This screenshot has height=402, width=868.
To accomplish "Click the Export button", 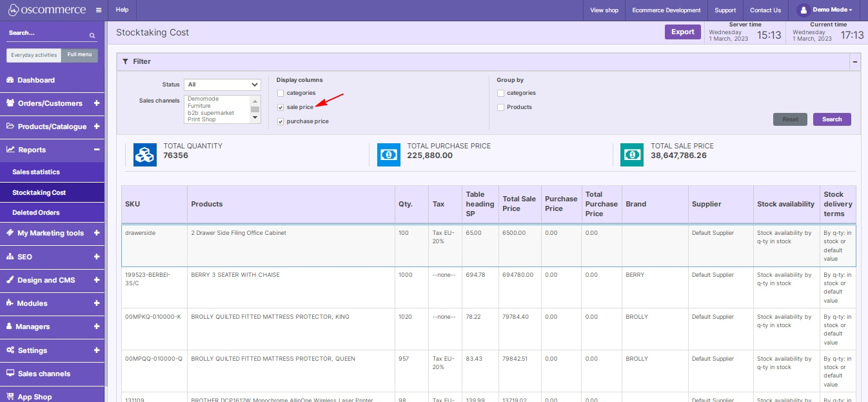I will point(682,32).
